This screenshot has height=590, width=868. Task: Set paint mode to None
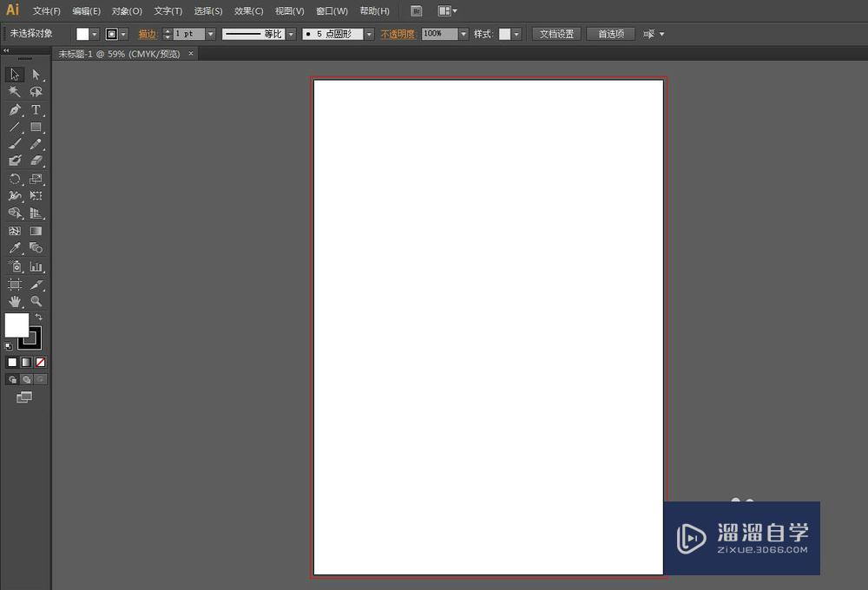click(40, 362)
